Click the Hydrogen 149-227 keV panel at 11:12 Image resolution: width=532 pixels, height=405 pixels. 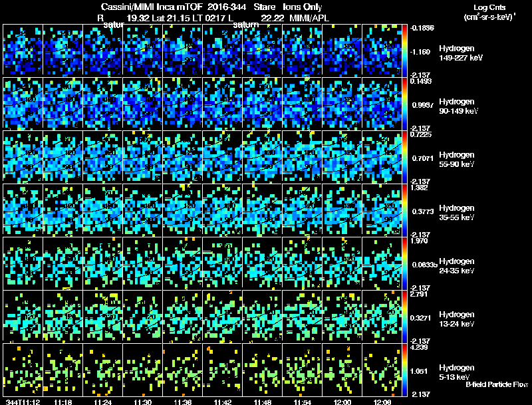coord(23,50)
